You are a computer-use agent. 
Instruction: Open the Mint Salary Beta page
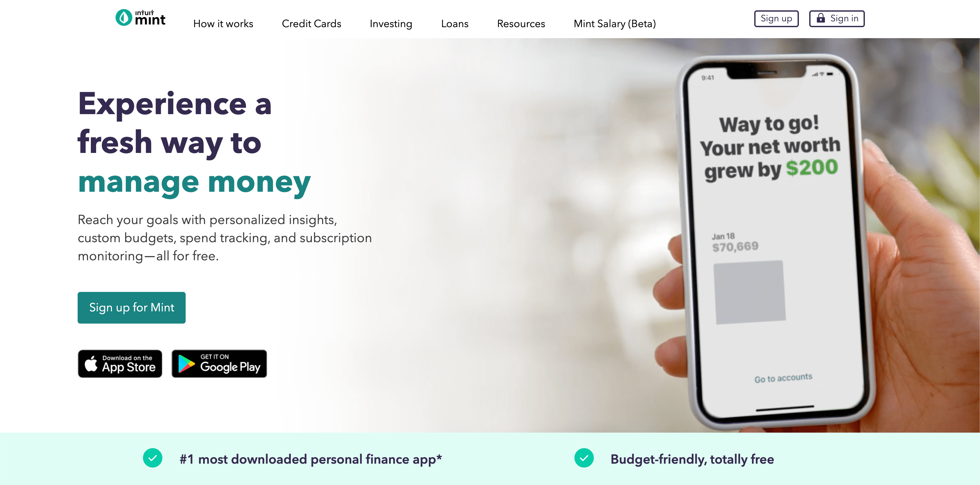pyautogui.click(x=615, y=24)
